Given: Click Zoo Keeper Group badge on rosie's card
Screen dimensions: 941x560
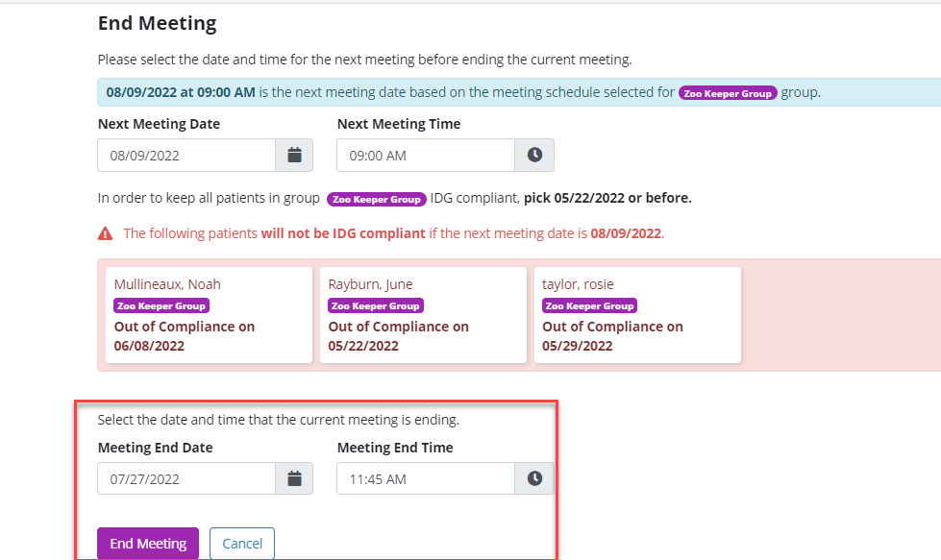Looking at the screenshot, I should tap(589, 305).
